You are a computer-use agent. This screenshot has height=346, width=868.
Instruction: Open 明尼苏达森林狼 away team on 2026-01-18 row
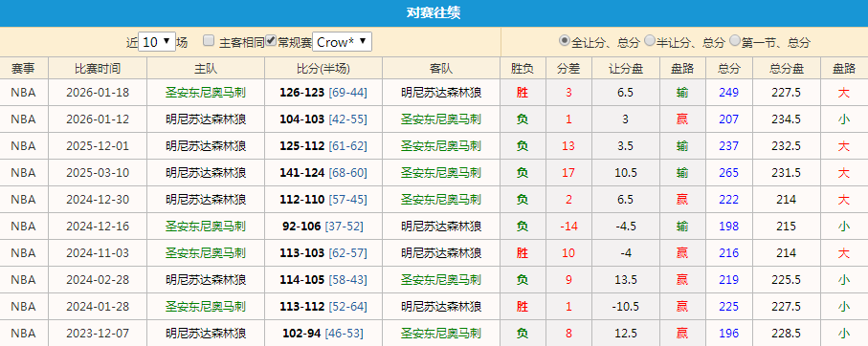[x=441, y=93]
